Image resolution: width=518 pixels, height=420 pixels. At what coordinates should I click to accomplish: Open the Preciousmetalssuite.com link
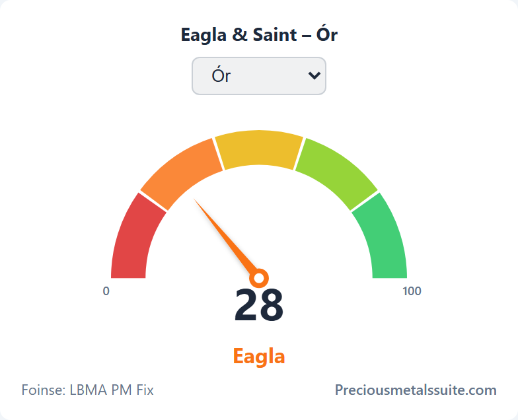pos(416,390)
